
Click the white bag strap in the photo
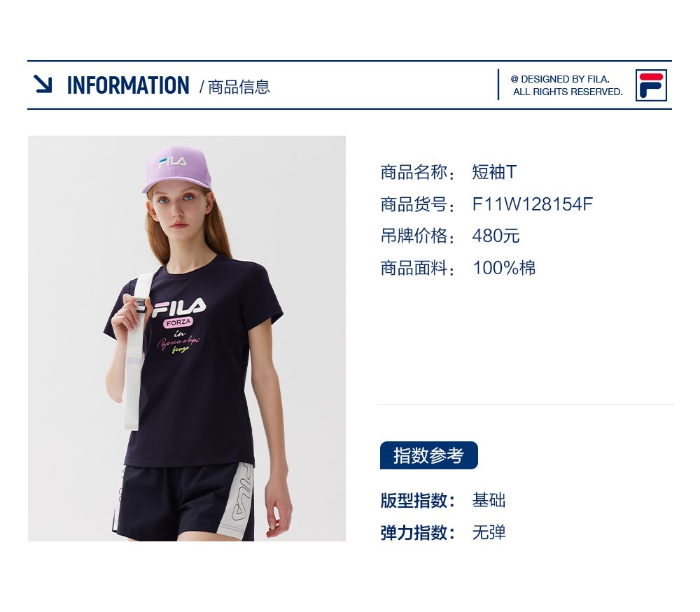coord(134,357)
